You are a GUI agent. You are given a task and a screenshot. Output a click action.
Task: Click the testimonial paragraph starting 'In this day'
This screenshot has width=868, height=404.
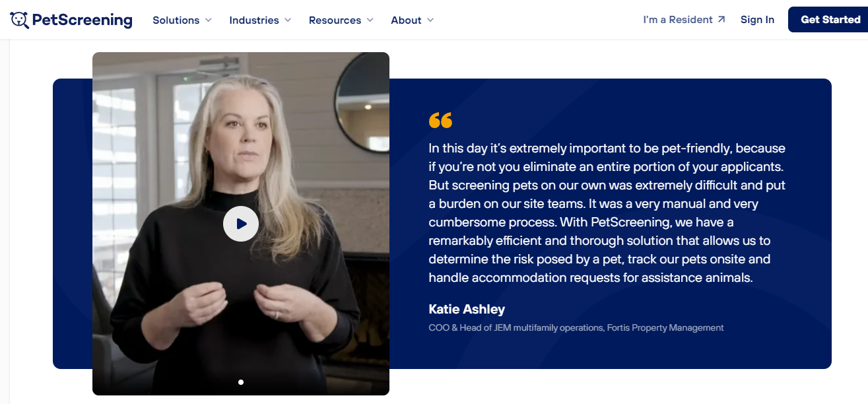coord(607,213)
